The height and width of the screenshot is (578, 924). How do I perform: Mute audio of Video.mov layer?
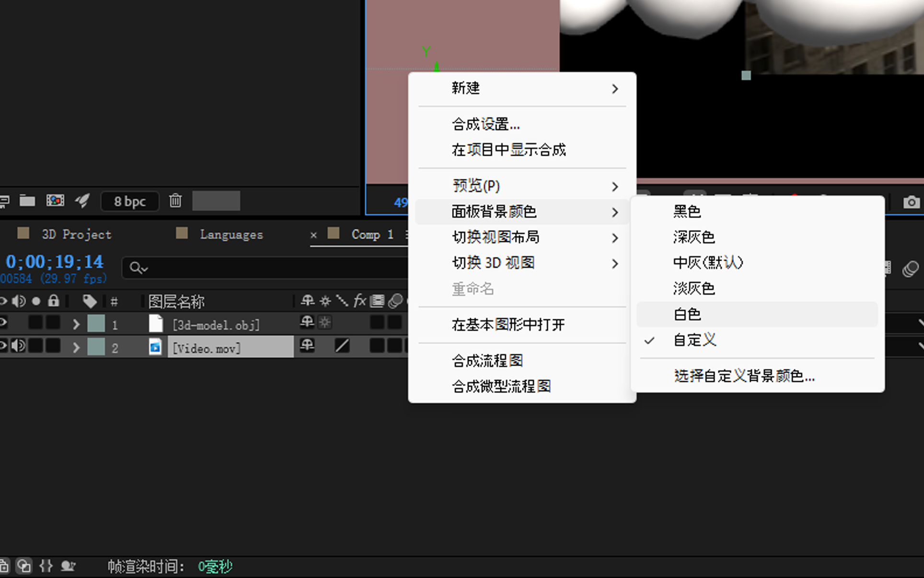point(19,346)
